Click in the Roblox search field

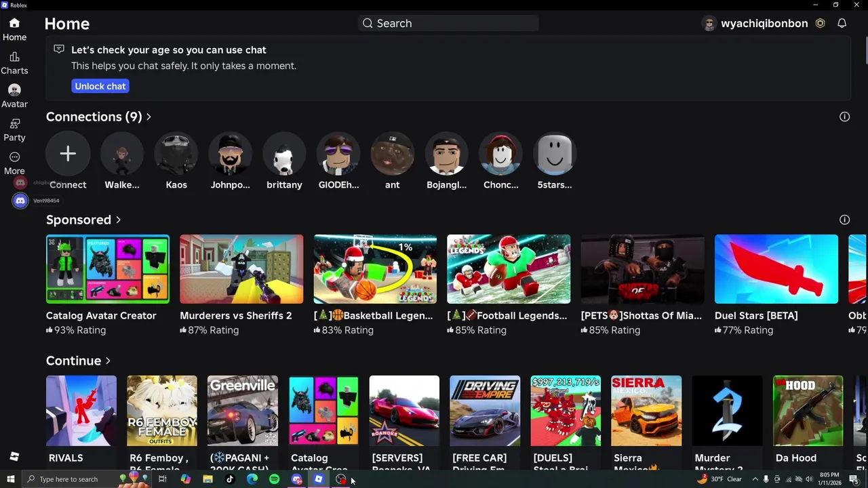(x=448, y=23)
